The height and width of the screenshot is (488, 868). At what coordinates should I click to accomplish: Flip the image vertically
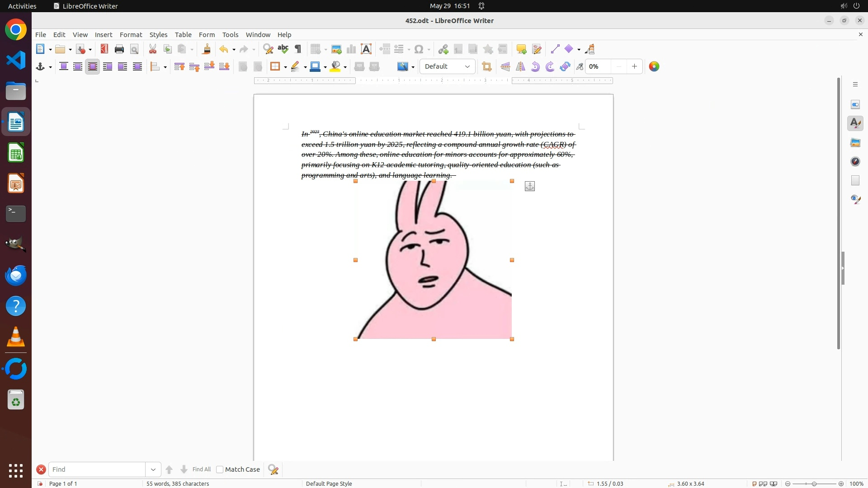point(505,67)
